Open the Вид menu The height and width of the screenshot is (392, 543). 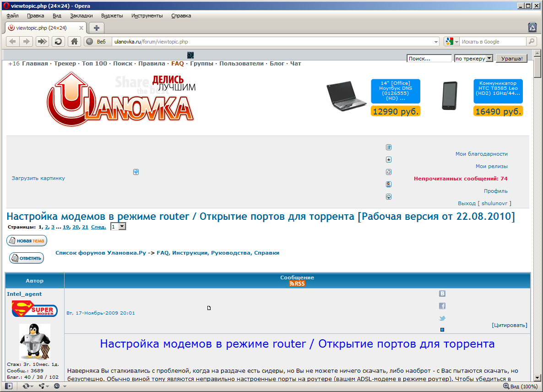coord(57,16)
